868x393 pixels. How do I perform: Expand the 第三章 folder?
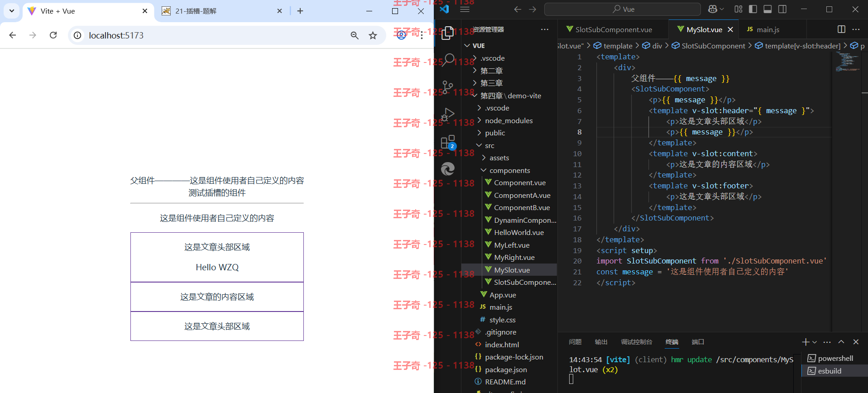coord(509,83)
